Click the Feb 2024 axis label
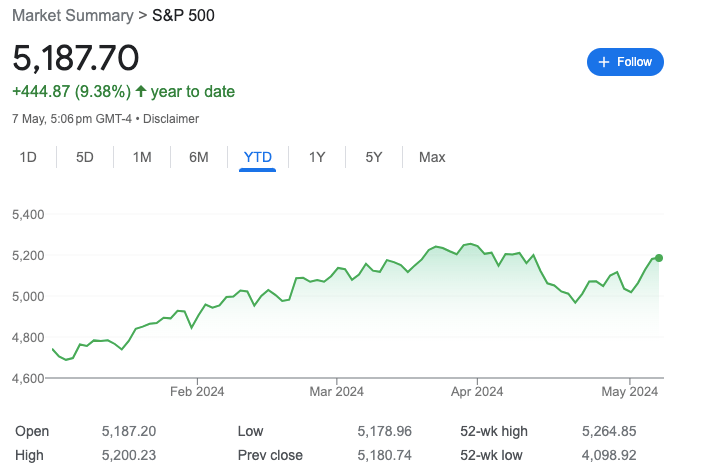This screenshot has width=701, height=471. pyautogui.click(x=197, y=392)
